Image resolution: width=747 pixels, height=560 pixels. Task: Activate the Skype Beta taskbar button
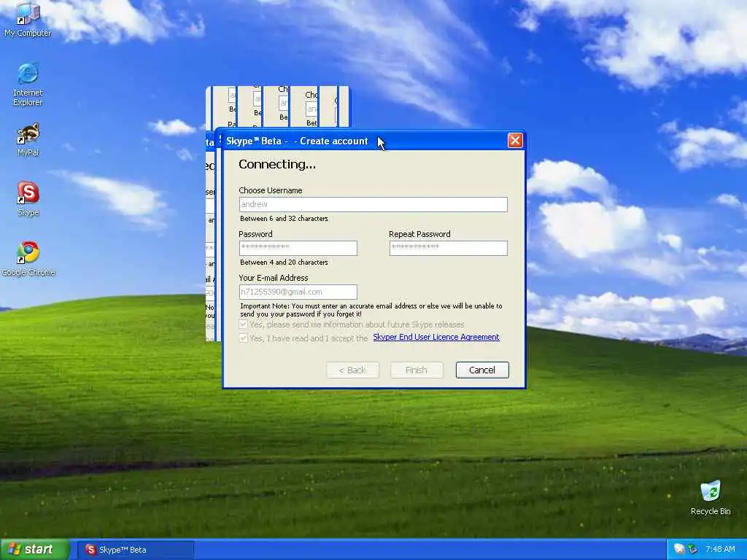coord(135,550)
